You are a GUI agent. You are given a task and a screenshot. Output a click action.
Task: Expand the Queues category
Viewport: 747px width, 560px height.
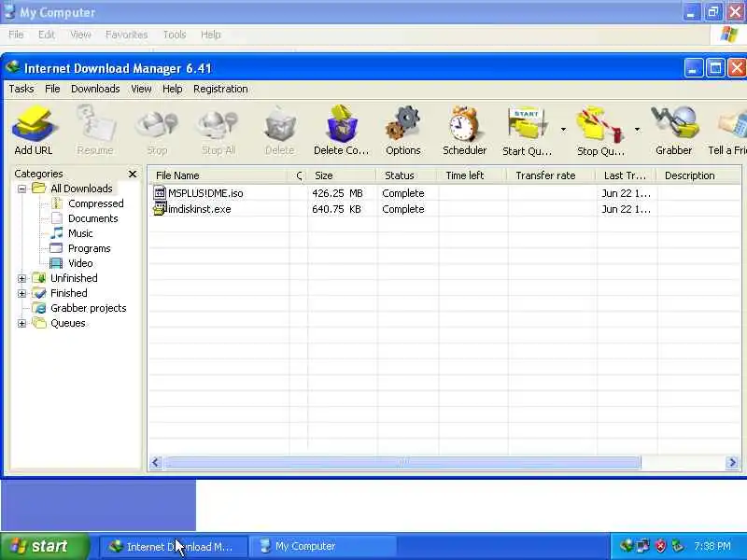(x=21, y=324)
